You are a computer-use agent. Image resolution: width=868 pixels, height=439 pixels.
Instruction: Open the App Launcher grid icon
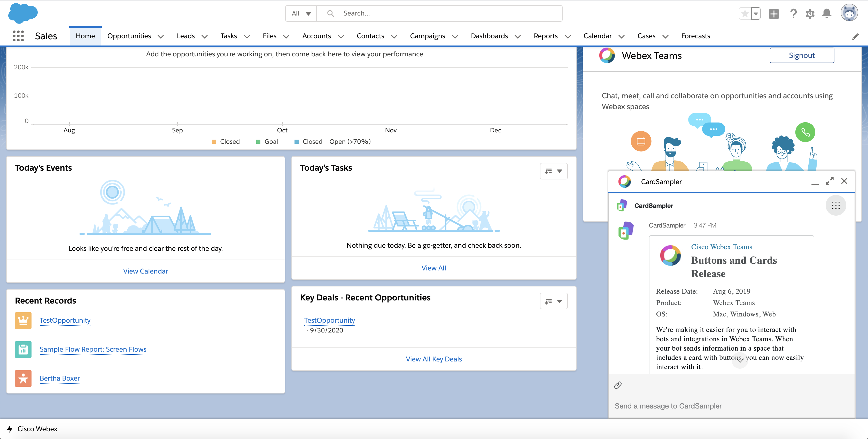tap(18, 36)
